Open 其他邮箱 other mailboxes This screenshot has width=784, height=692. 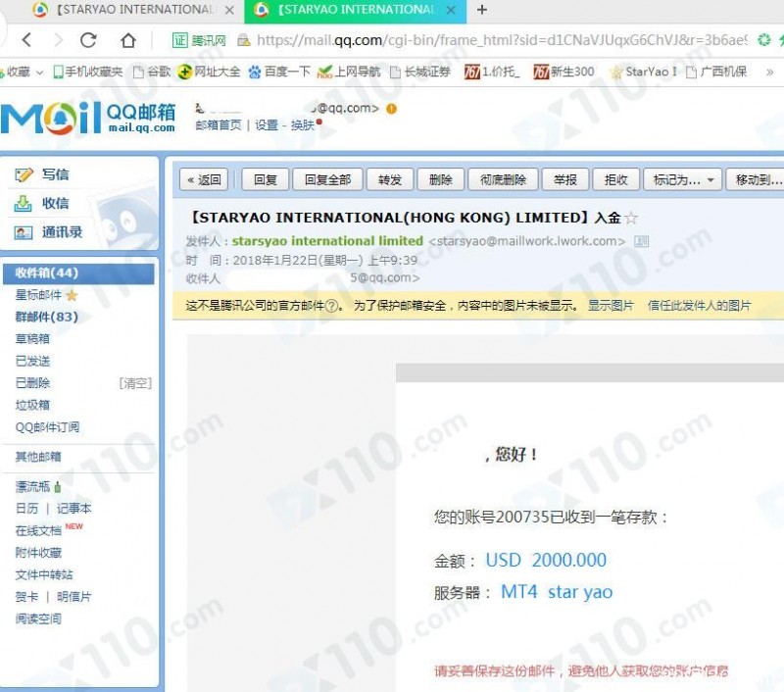pyautogui.click(x=38, y=457)
